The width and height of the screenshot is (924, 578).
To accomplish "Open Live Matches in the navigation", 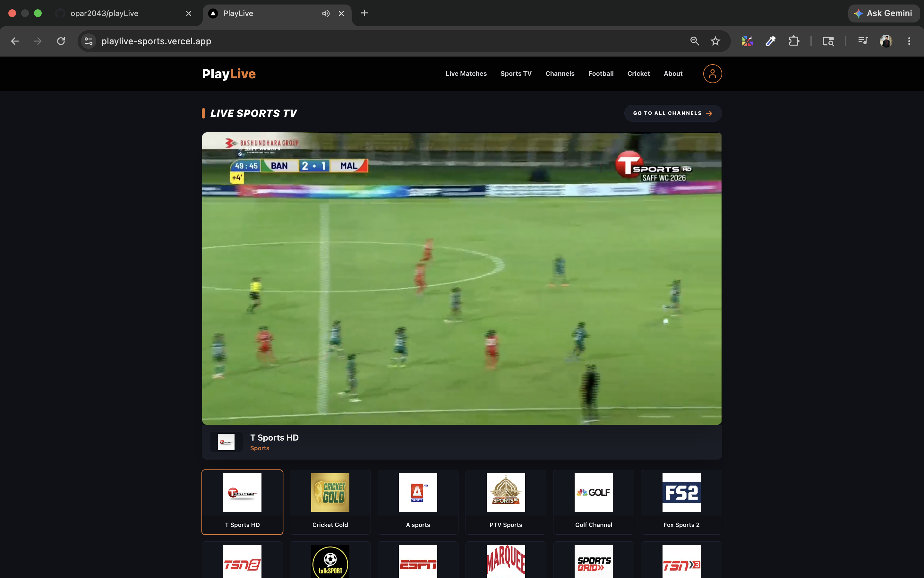I will point(466,74).
